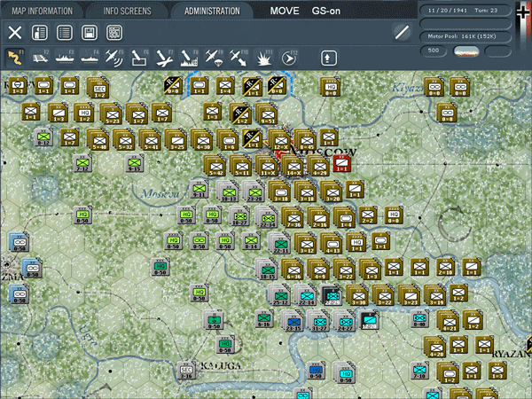
Task: Open the player info document icon
Action: [x=39, y=33]
